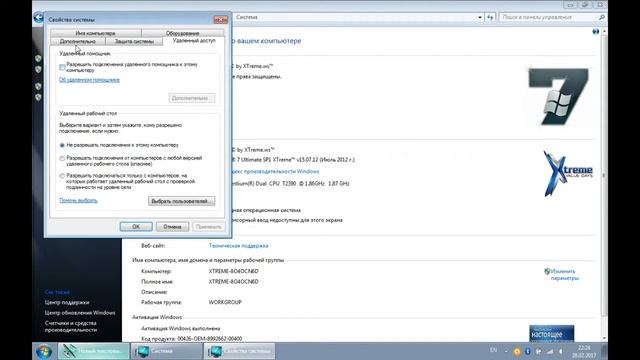Click Изменить параметры link
This screenshot has width=640, height=360.
tap(564, 275)
